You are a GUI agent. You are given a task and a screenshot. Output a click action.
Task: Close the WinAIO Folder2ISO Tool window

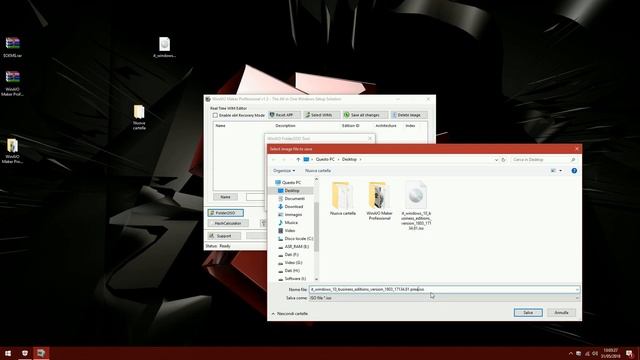[370, 138]
